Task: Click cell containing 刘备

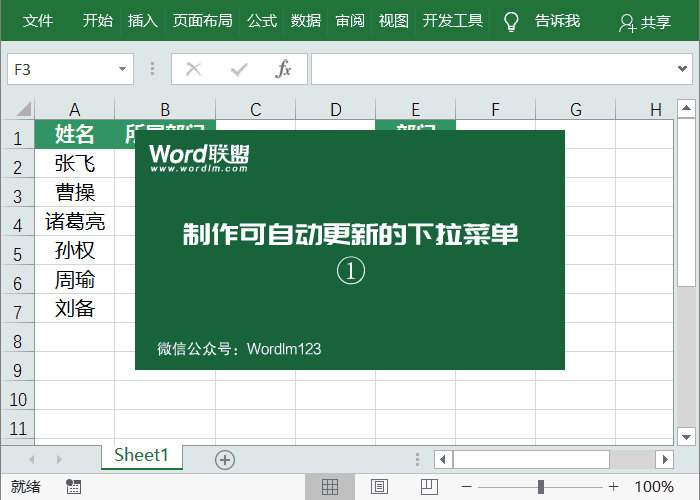Action: [75, 308]
